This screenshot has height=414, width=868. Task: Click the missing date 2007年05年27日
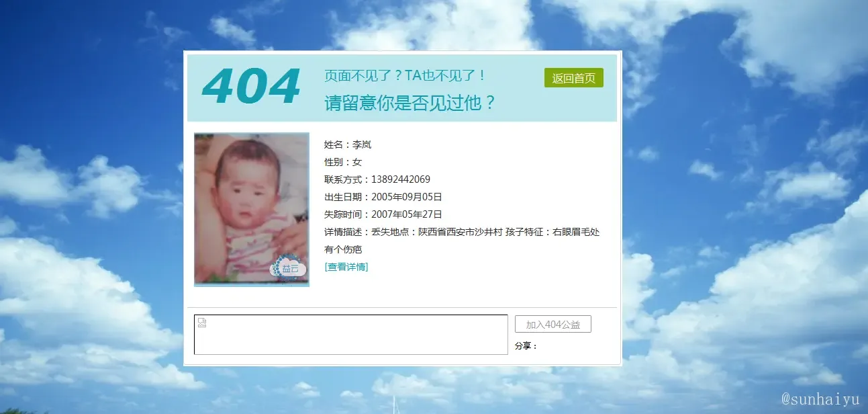coord(407,214)
